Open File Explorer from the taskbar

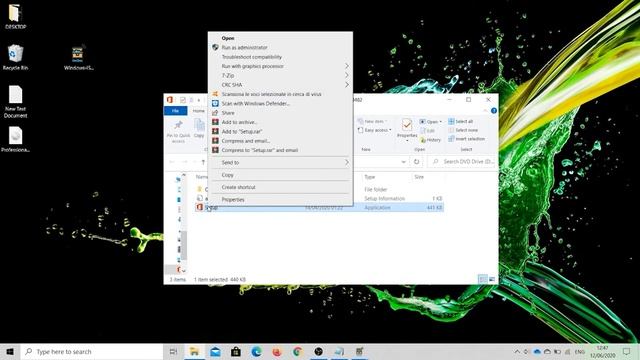click(x=194, y=351)
